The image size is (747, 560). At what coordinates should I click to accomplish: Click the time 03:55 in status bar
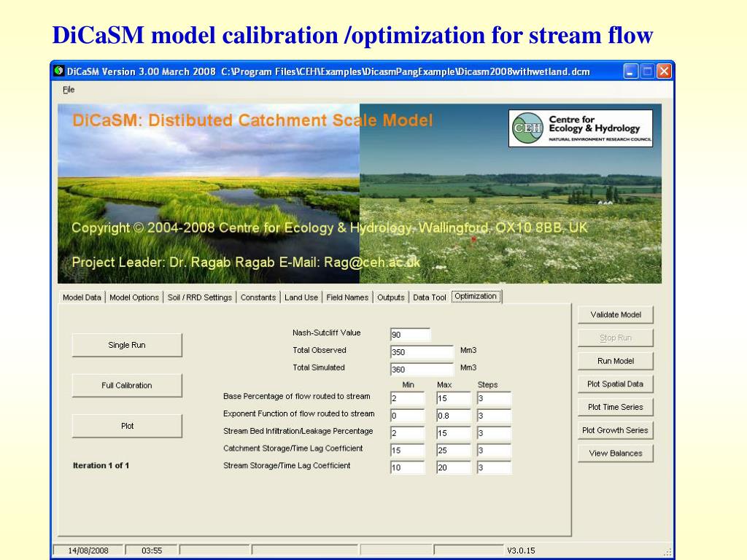click(152, 551)
